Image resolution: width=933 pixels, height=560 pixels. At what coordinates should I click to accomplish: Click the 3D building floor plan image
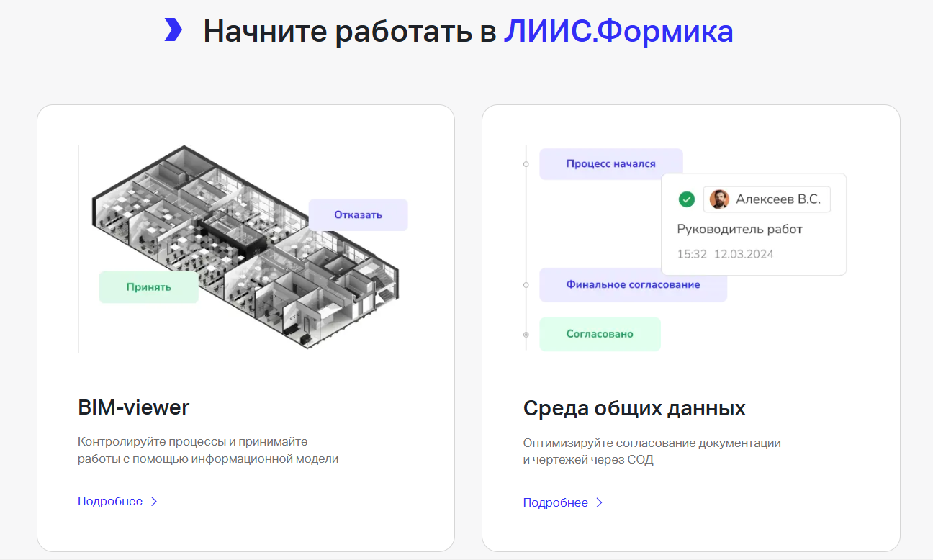(x=245, y=247)
